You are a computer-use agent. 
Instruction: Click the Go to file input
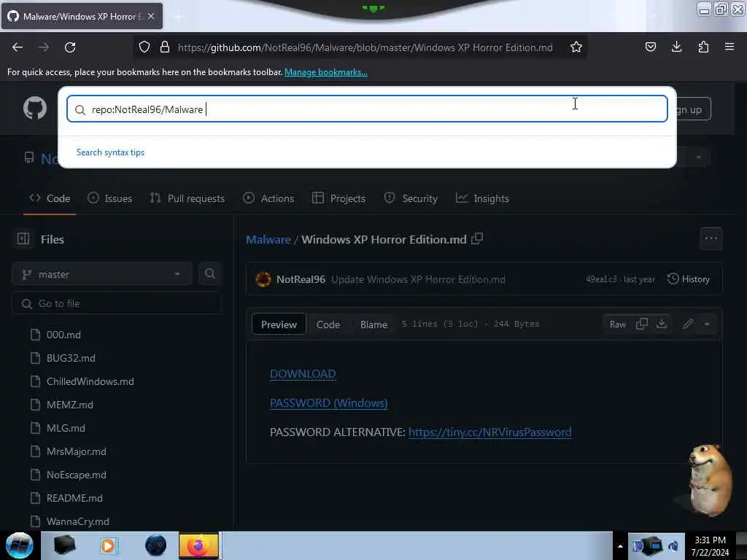[117, 303]
